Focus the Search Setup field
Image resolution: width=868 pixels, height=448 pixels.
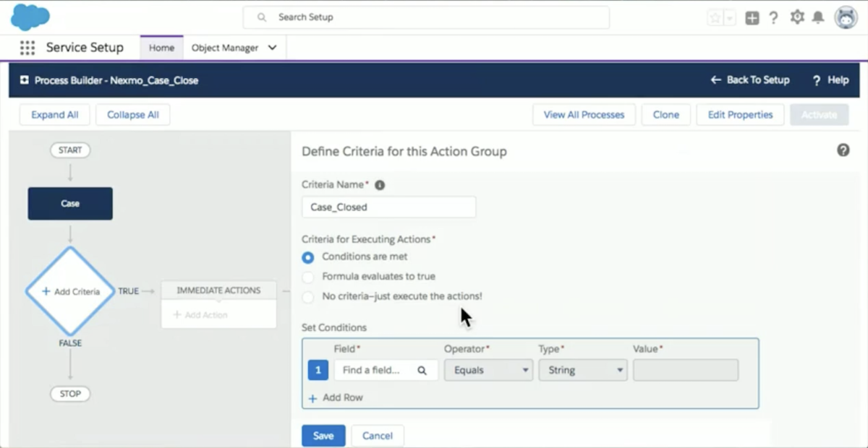pyautogui.click(x=426, y=17)
